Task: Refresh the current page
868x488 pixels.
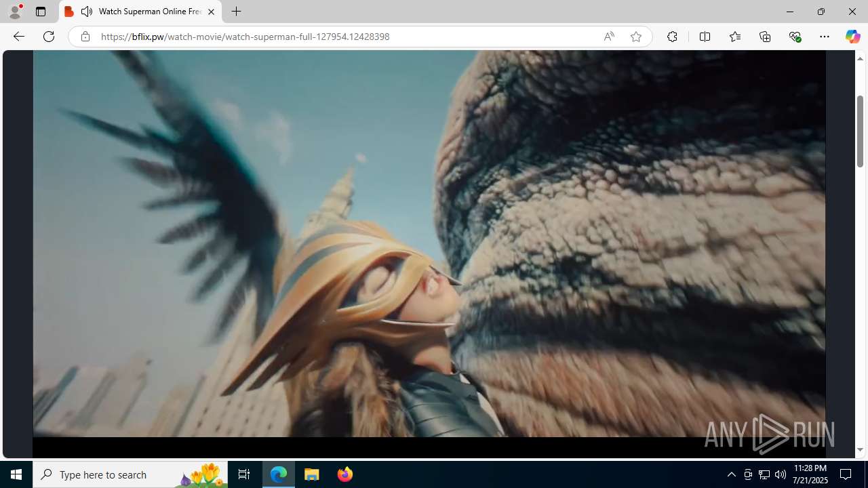Action: (x=49, y=37)
